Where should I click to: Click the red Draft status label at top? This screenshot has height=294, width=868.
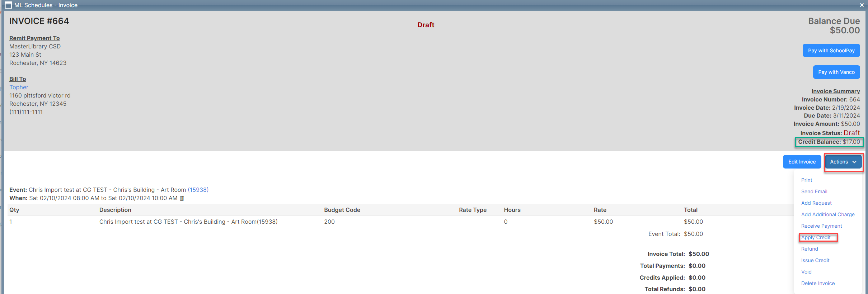point(426,25)
